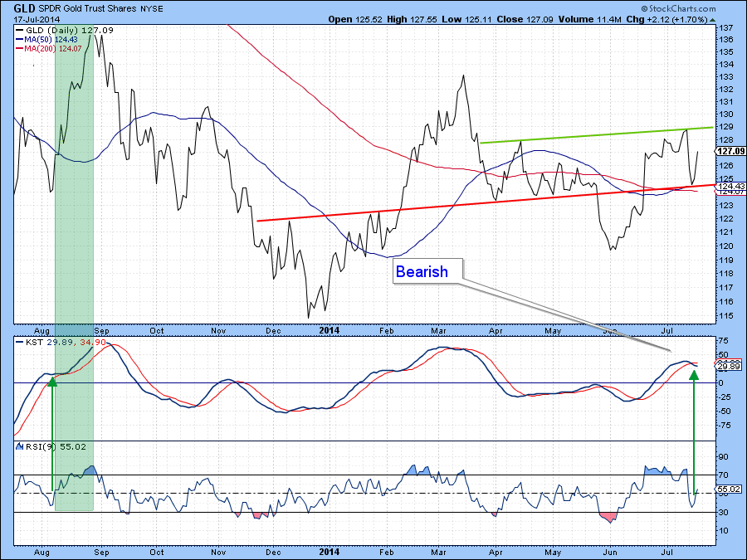Click the 127.09 last-price tag on axis

[730, 152]
